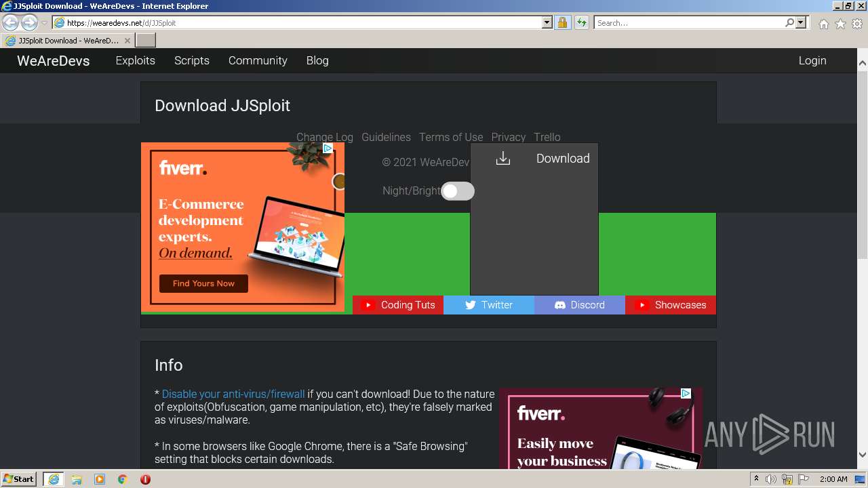Screen dimensions: 868x488
Task: Open the Twitter button
Action: tap(489, 305)
